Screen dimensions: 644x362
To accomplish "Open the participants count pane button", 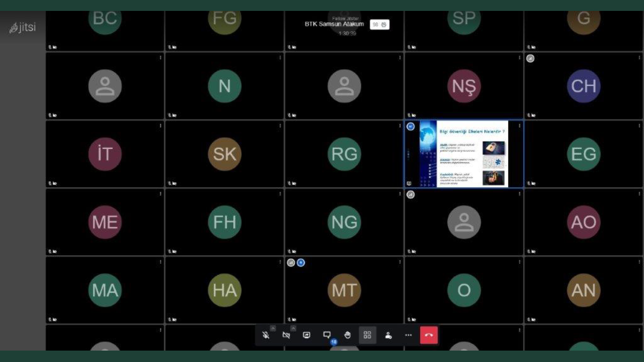I will [x=380, y=24].
